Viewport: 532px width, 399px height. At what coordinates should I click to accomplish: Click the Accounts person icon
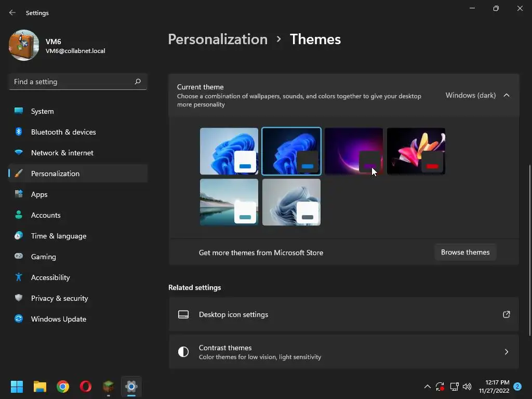pos(19,215)
